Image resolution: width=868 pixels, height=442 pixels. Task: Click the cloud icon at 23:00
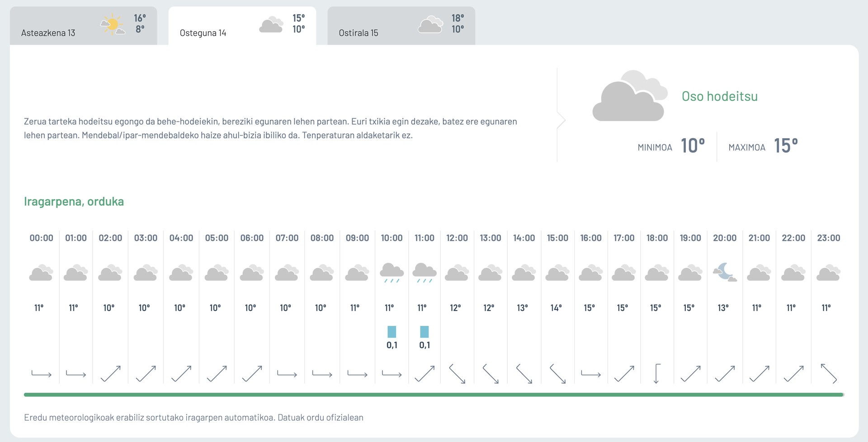(x=829, y=273)
